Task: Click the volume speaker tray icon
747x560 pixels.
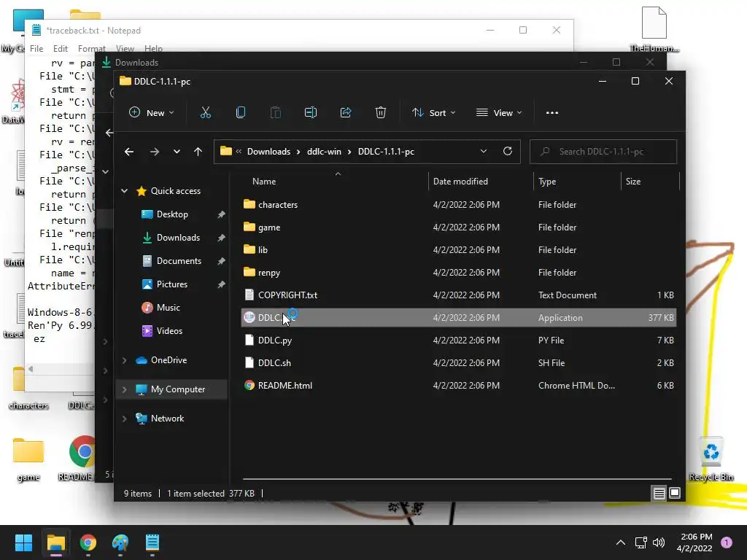Action: tap(659, 542)
